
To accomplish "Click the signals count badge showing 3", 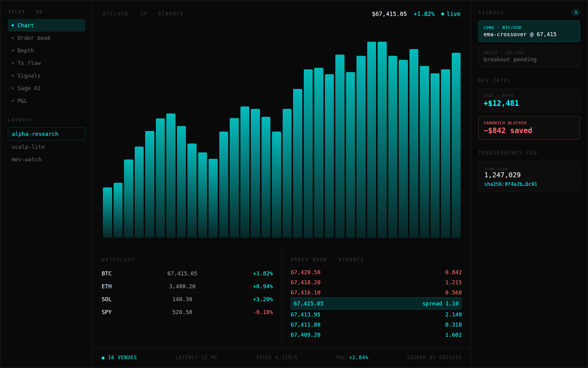I will coord(576,13).
